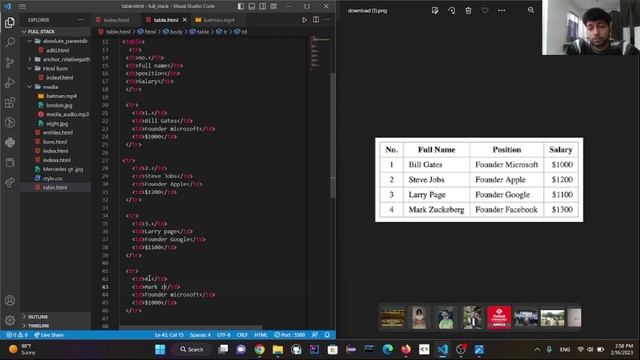Open the Accounts menu in VS Code
640x360 pixels.
coord(10,300)
